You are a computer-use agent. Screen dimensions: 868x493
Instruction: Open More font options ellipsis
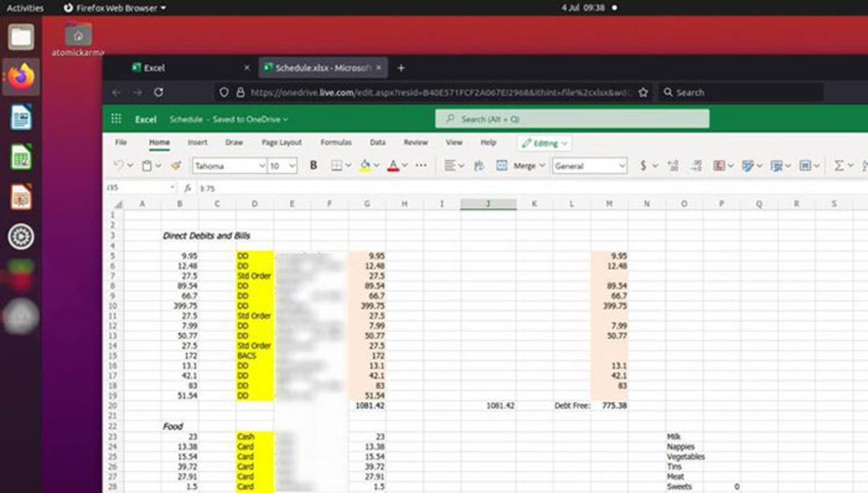click(x=420, y=165)
